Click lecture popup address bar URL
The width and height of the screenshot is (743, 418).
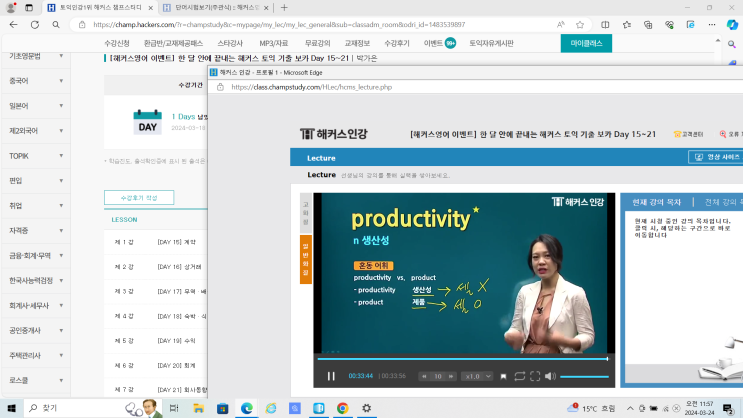point(311,87)
